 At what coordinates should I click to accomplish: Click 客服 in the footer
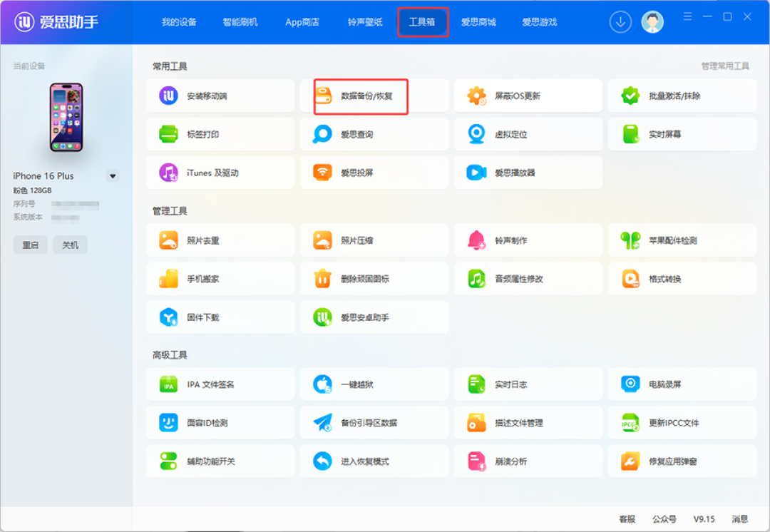pyautogui.click(x=627, y=518)
